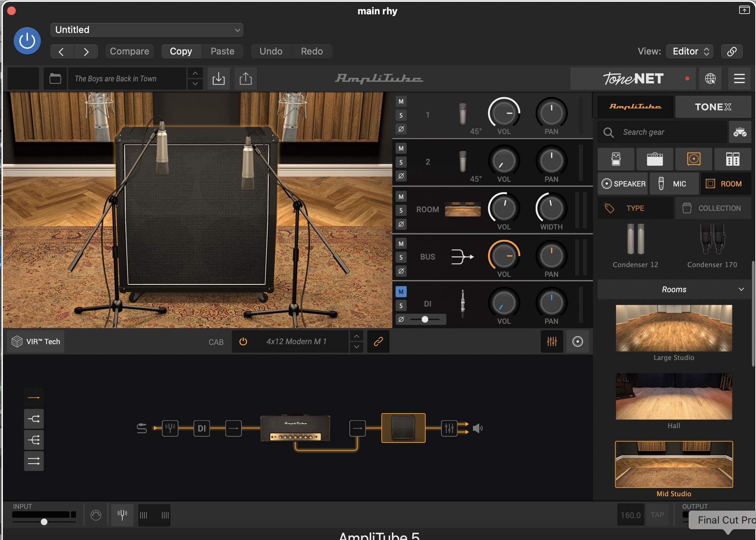756x540 pixels.
Task: Click the link chain icon near View
Action: tap(732, 51)
